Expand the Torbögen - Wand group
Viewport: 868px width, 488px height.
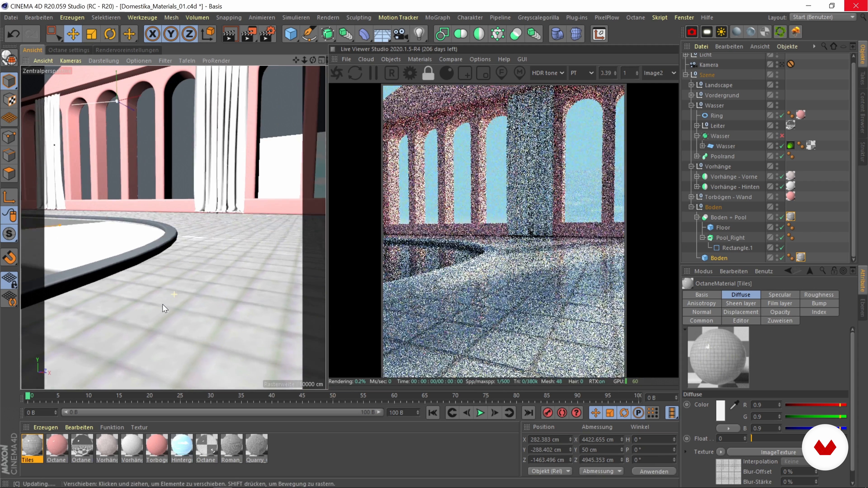tap(691, 197)
